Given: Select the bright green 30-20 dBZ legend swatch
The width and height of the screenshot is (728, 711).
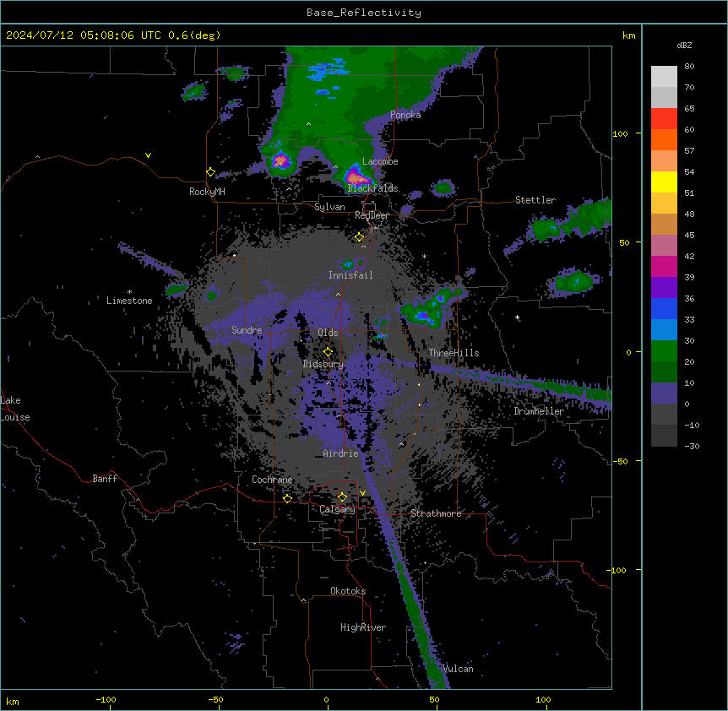Looking at the screenshot, I should click(664, 351).
